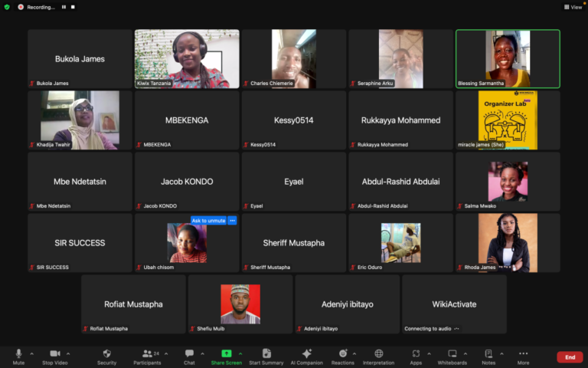Expand the arrow beside Participants
This screenshot has width=588, height=368.
click(166, 353)
